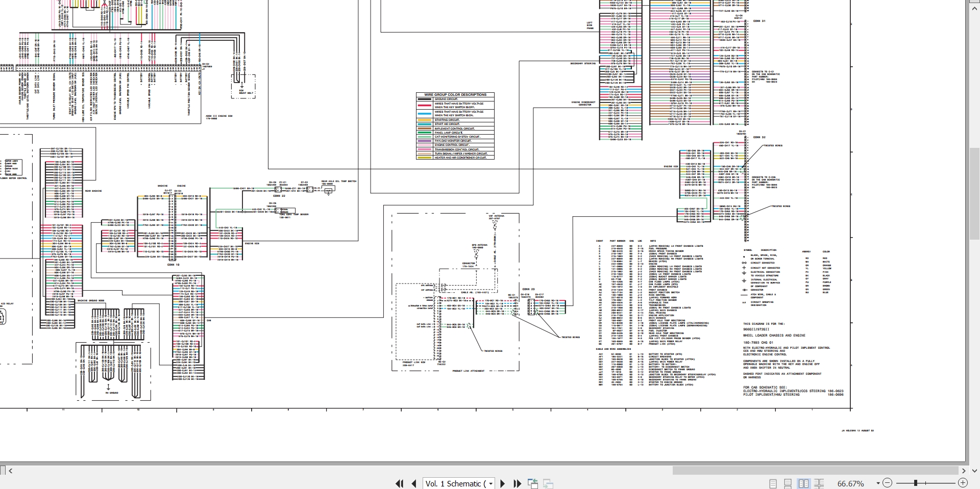Click the CONN 32 label

coord(759,137)
